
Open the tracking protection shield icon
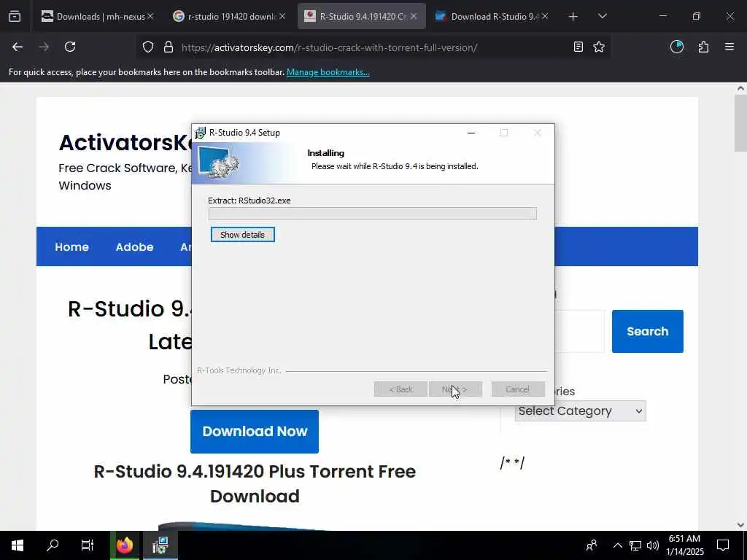[x=148, y=47]
